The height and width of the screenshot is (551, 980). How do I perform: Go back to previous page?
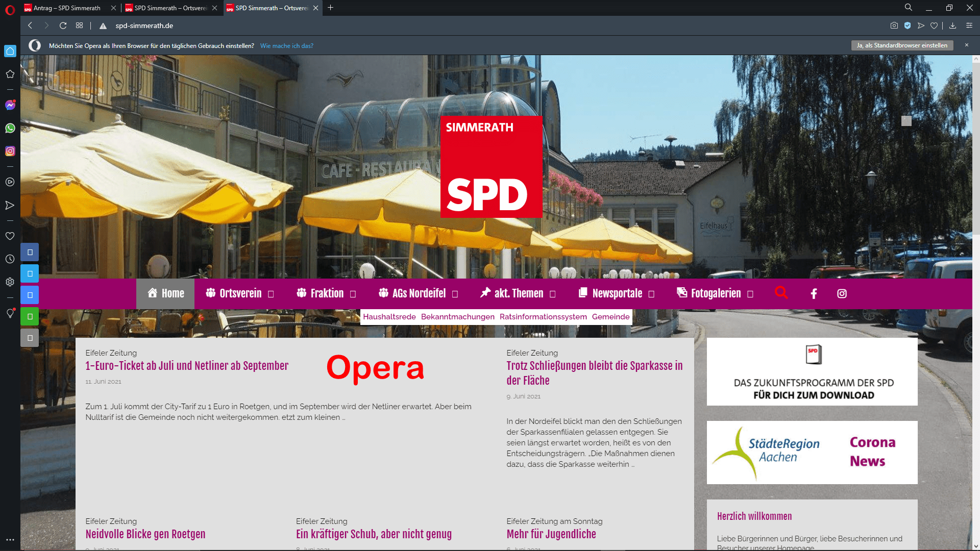[30, 26]
